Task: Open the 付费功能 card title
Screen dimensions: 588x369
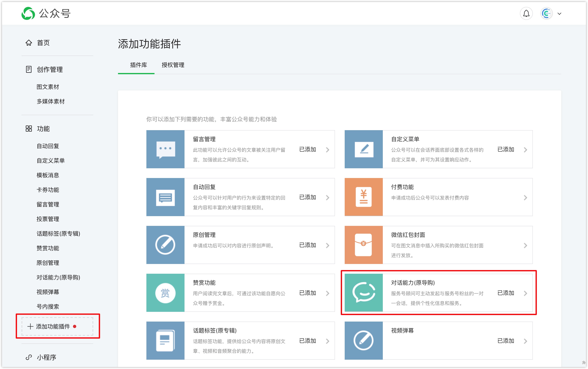Action: click(x=402, y=187)
